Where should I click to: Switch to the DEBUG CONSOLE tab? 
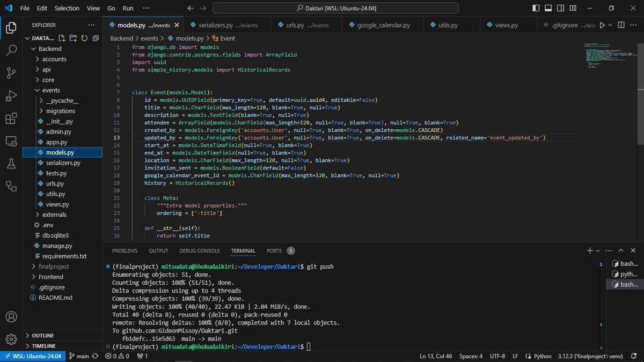(200, 251)
